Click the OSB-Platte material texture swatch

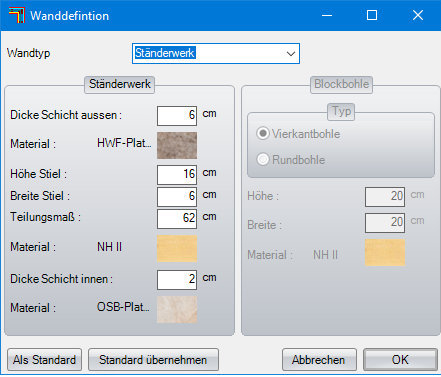coord(177,310)
